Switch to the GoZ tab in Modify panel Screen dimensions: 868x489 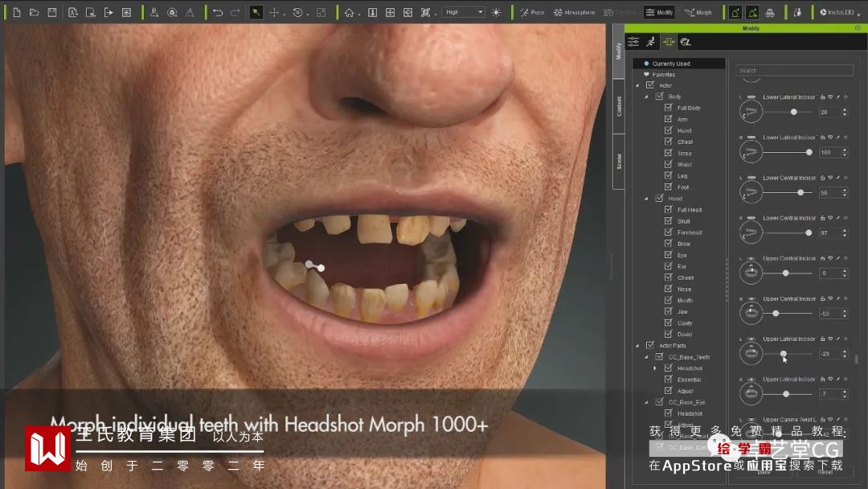point(686,42)
